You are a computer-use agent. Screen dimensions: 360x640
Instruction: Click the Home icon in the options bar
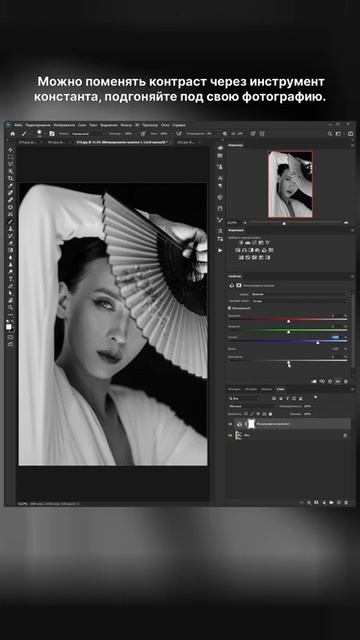tap(13, 133)
